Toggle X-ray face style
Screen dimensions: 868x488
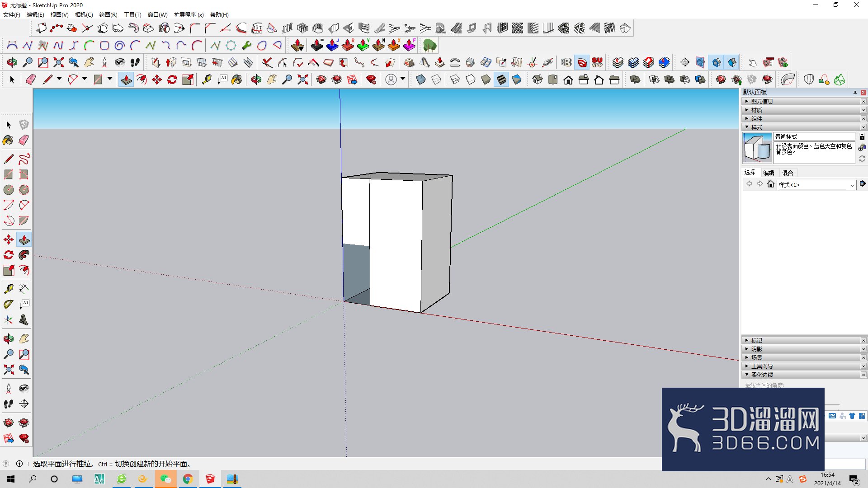click(421, 80)
